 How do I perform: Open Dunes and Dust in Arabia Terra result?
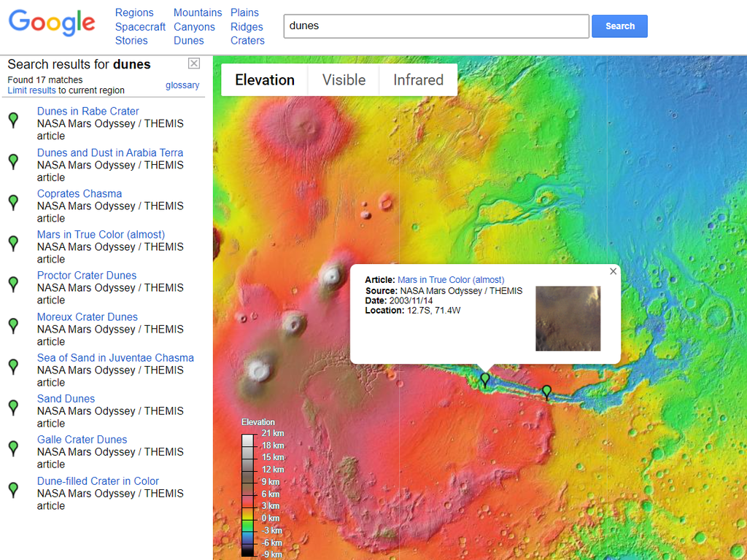click(x=110, y=152)
